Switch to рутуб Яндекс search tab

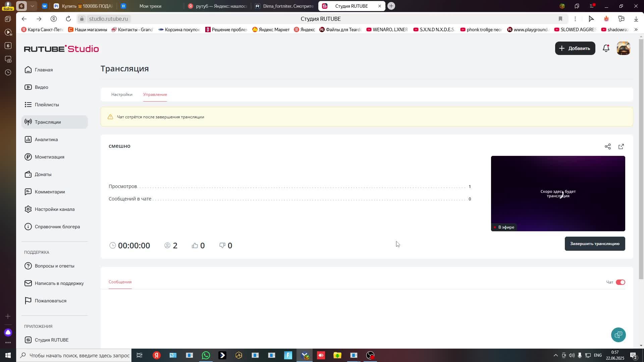[217, 6]
